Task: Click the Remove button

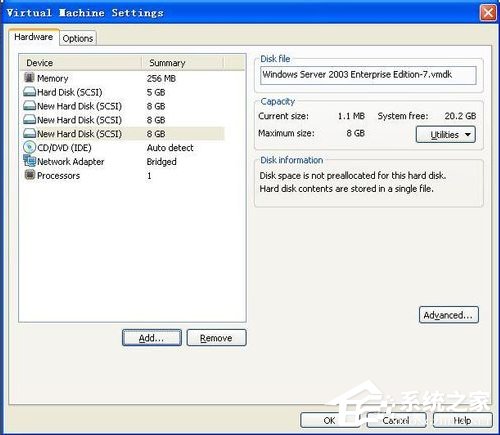Action: pos(216,338)
